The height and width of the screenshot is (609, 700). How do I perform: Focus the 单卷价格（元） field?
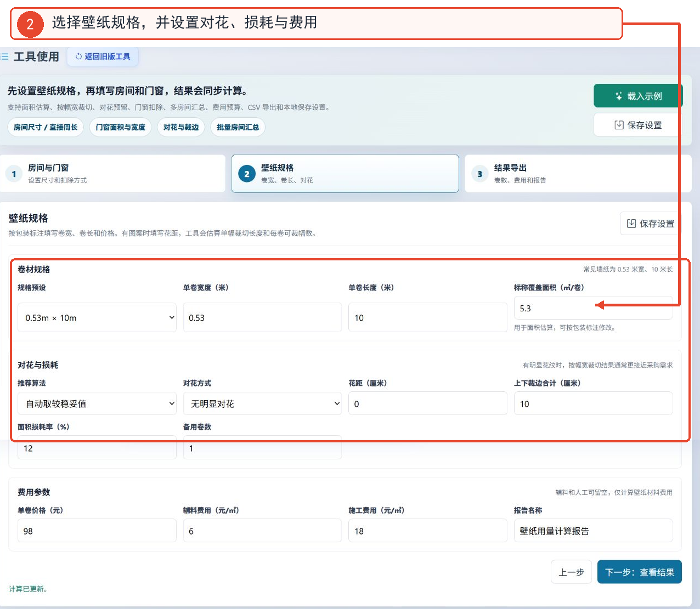(97, 531)
